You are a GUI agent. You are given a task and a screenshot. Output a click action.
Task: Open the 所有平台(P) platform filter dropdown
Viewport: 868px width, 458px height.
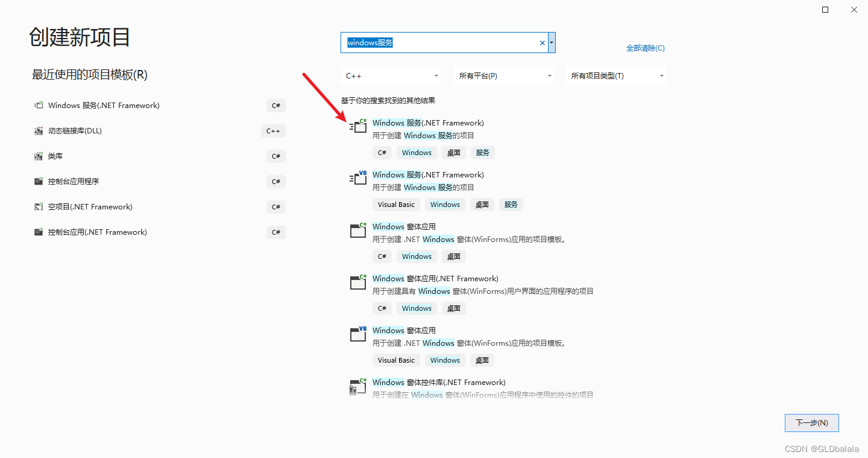504,75
